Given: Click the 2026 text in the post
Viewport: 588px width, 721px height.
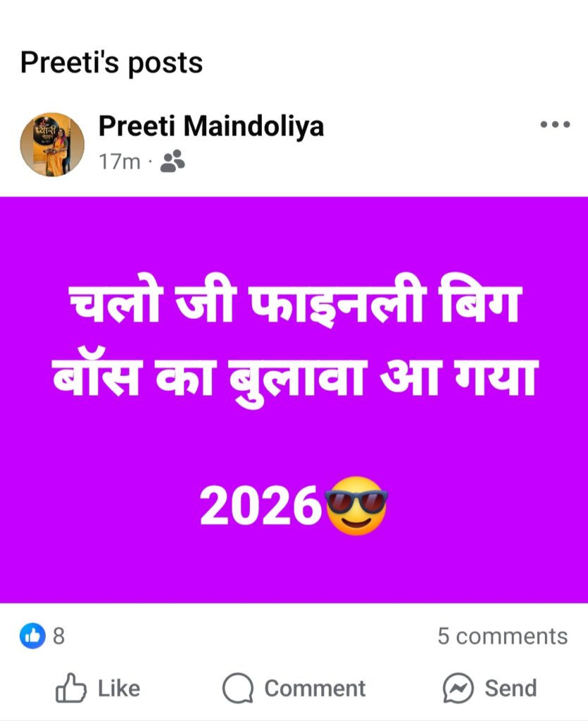Looking at the screenshot, I should (x=261, y=506).
